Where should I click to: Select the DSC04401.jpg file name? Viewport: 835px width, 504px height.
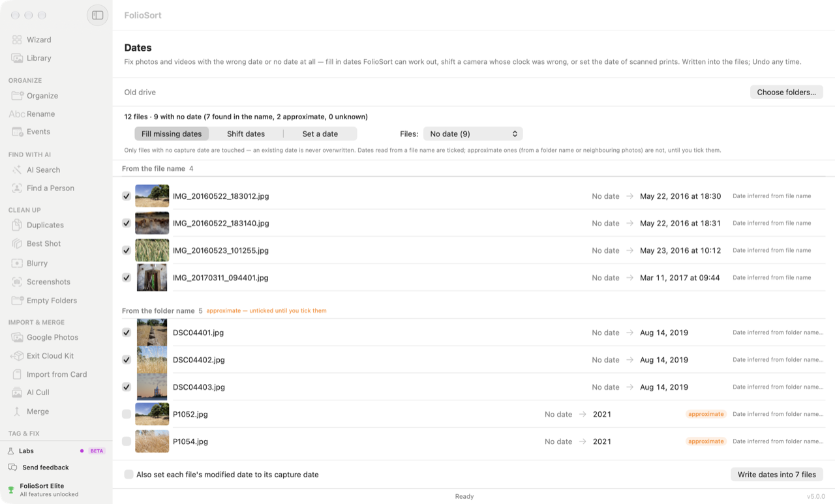(x=198, y=333)
